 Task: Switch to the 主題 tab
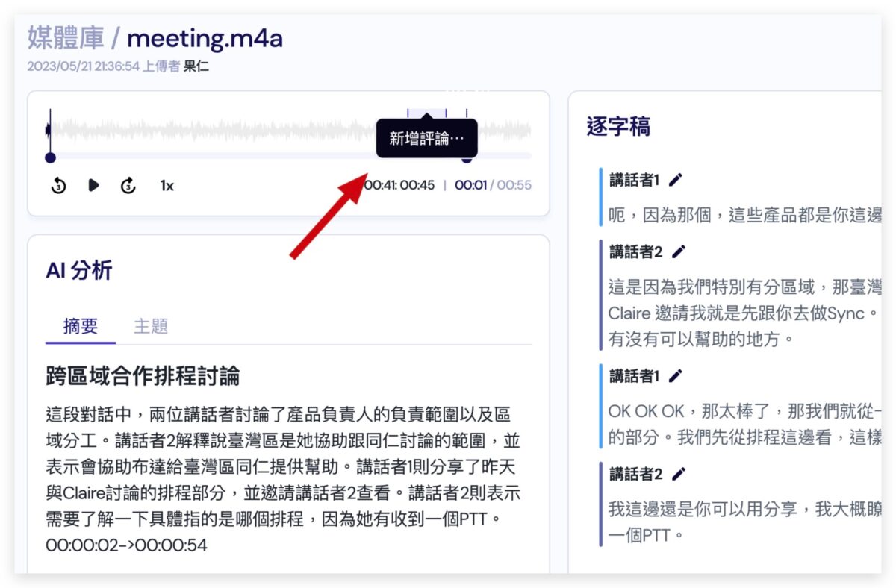pyautogui.click(x=151, y=326)
